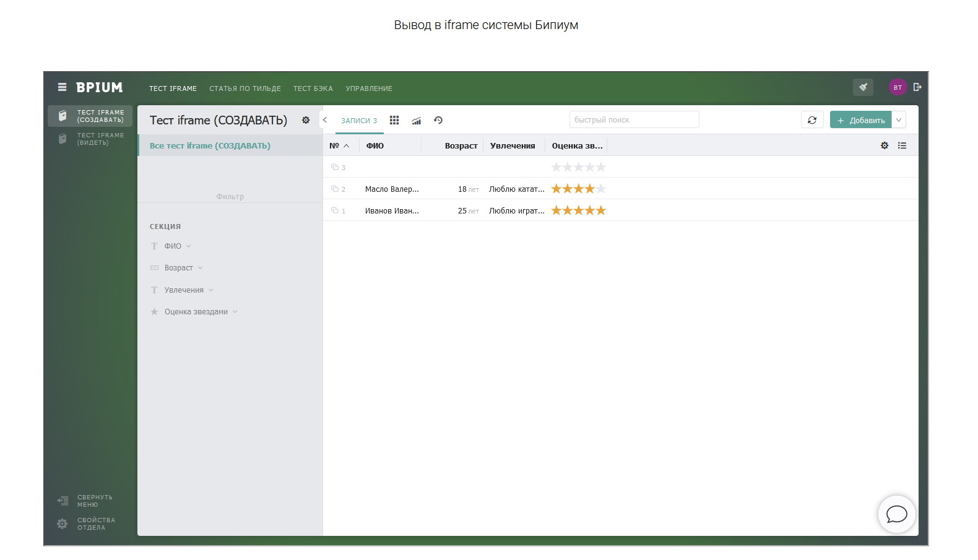Open the Управление section
The height and width of the screenshot is (560, 978).
(369, 88)
